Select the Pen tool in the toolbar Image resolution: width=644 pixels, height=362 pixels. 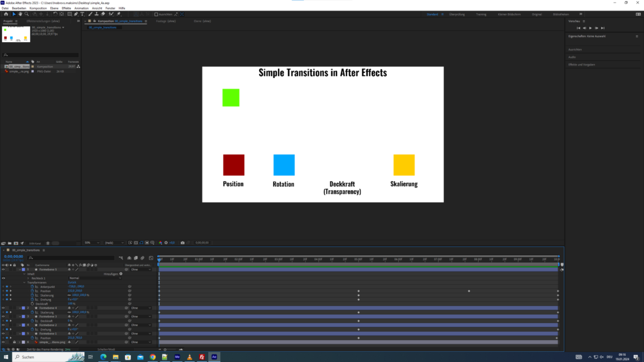pos(76,13)
